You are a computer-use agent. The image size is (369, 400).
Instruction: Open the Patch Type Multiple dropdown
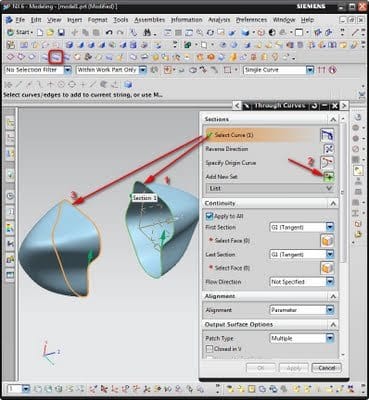click(x=330, y=338)
